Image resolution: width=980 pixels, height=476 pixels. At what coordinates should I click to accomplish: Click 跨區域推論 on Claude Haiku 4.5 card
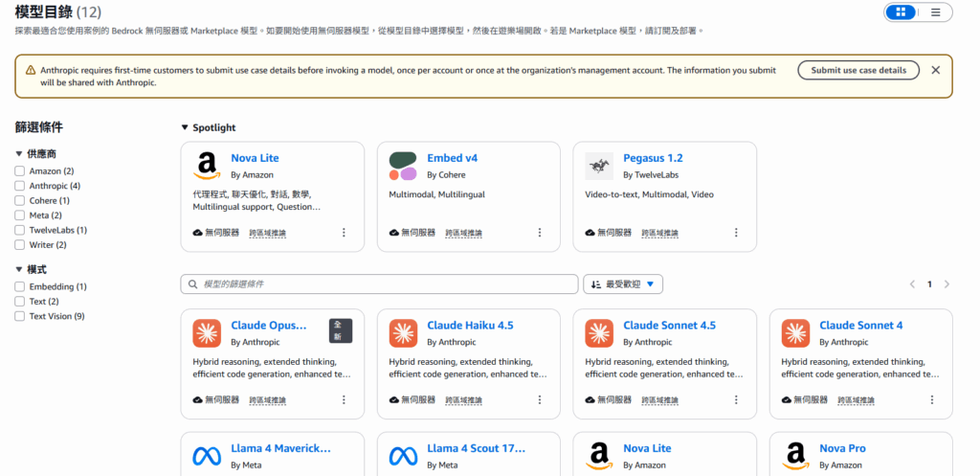tap(464, 400)
